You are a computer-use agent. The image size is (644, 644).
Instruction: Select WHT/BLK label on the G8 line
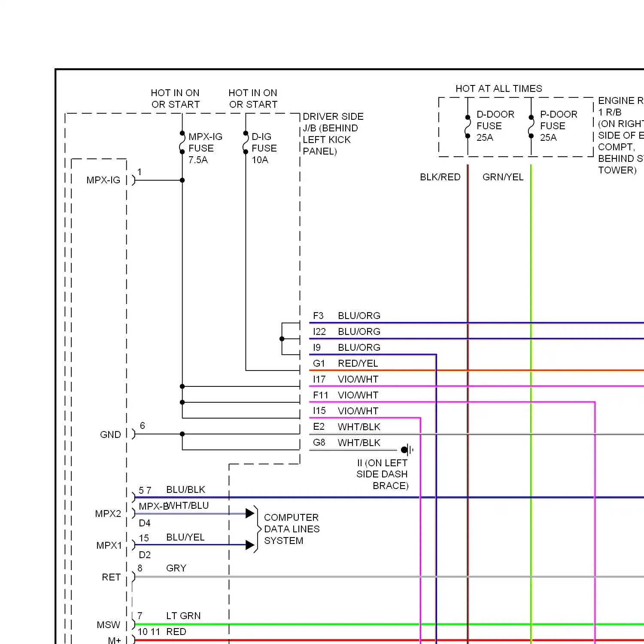click(x=359, y=443)
